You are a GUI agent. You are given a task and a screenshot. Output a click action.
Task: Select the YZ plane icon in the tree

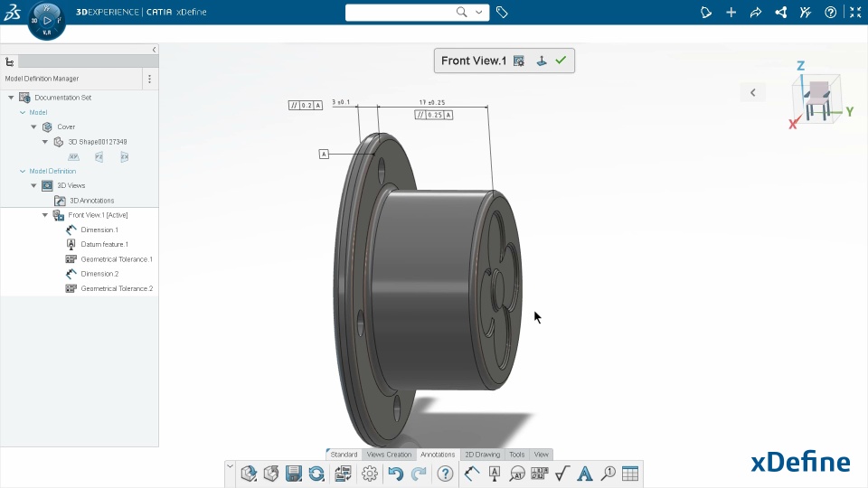99,157
